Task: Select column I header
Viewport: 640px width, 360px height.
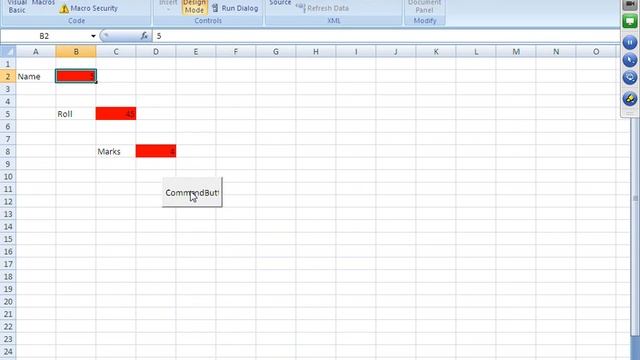Action: tap(356, 52)
